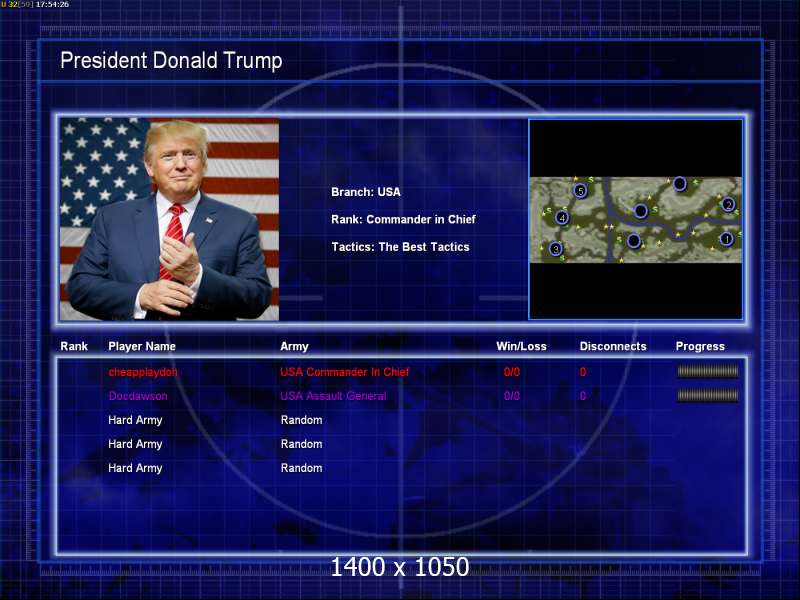Click the Donald Trump portrait image
The image size is (800, 600).
(169, 219)
